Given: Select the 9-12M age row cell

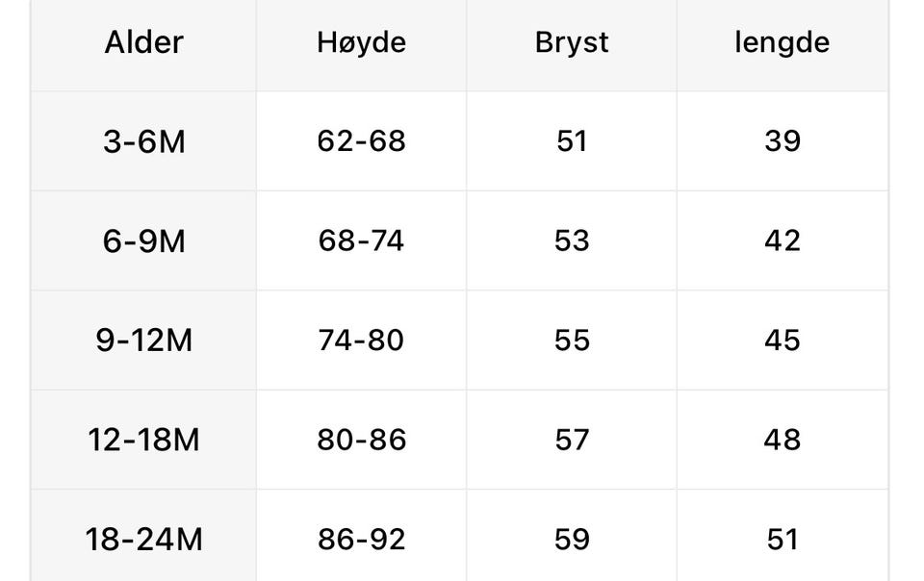Looking at the screenshot, I should 143,341.
